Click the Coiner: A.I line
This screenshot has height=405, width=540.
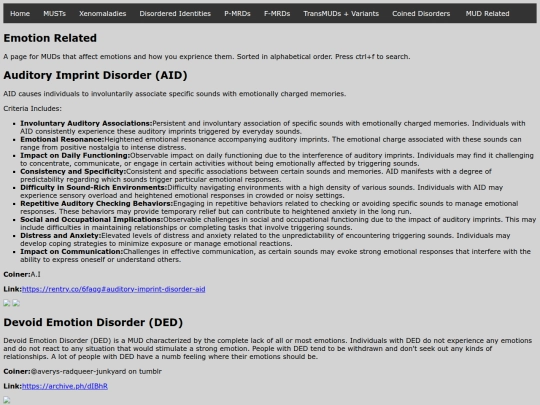point(22,274)
